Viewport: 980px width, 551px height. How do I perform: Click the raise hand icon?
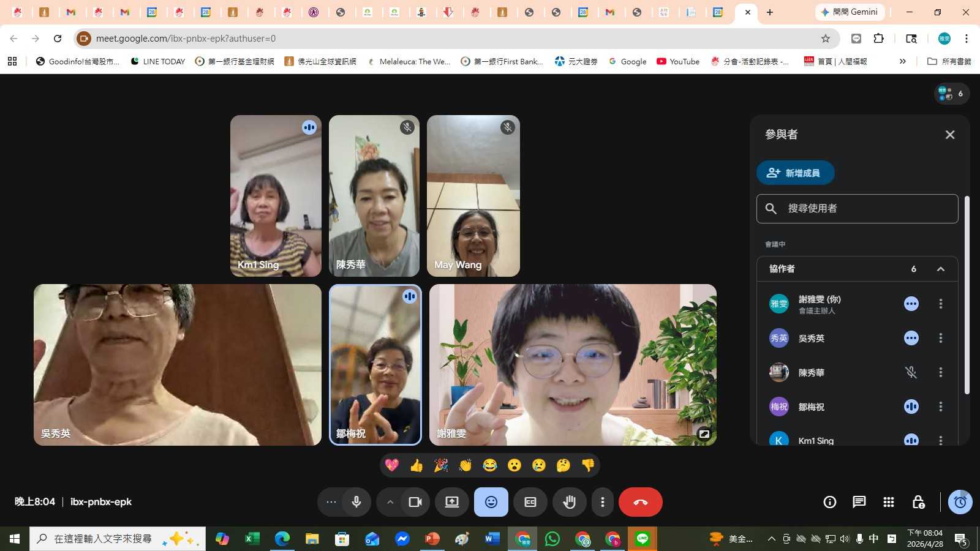pyautogui.click(x=569, y=502)
